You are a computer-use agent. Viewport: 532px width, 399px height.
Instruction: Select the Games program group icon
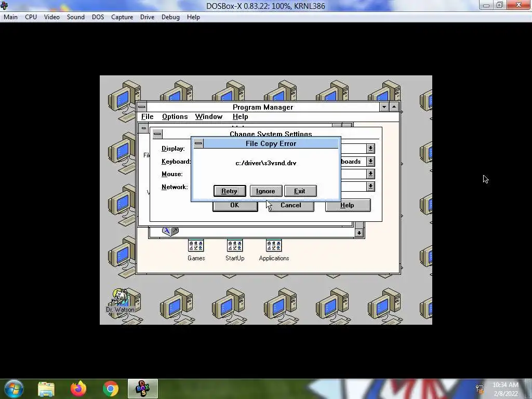196,250
